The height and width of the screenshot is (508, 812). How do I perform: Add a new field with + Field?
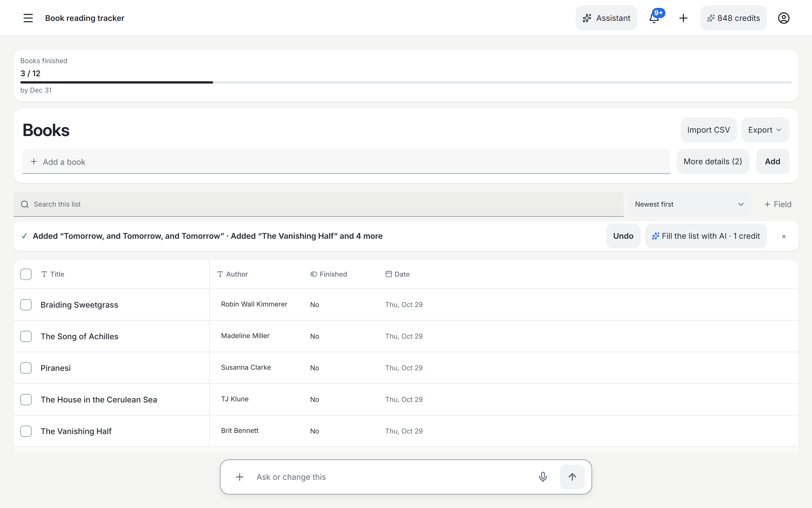pos(778,204)
